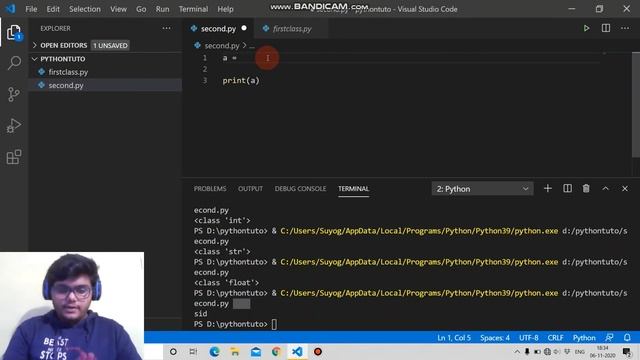
Task: Open the Terminal menu
Action: coord(193,9)
